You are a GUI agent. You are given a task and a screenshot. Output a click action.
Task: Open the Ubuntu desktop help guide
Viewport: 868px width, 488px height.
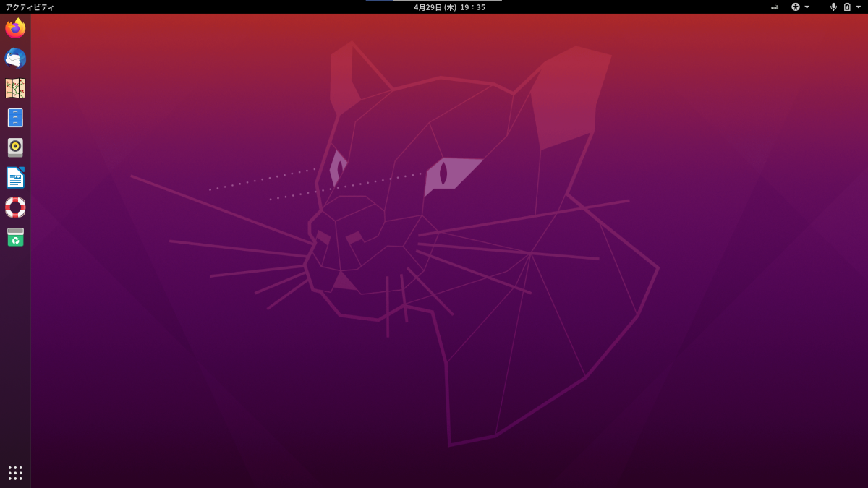pos(14,207)
